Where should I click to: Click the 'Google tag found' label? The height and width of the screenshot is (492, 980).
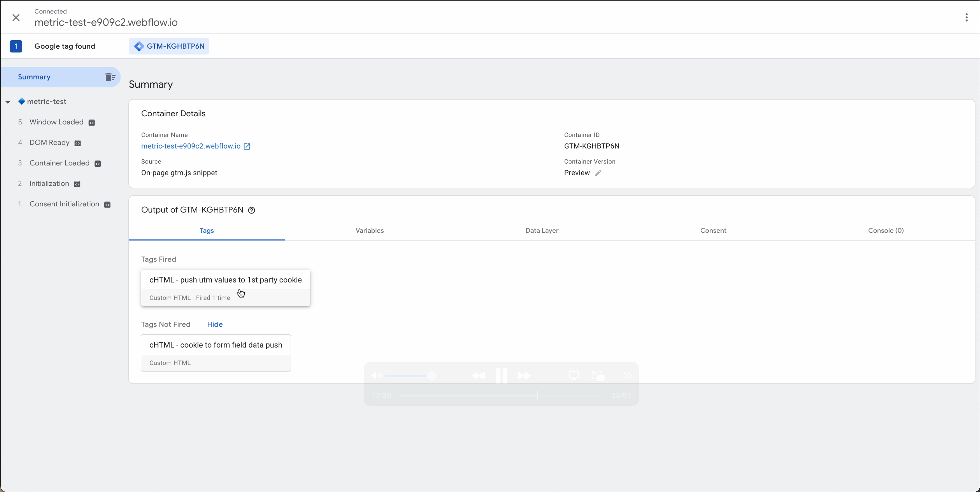click(x=65, y=46)
